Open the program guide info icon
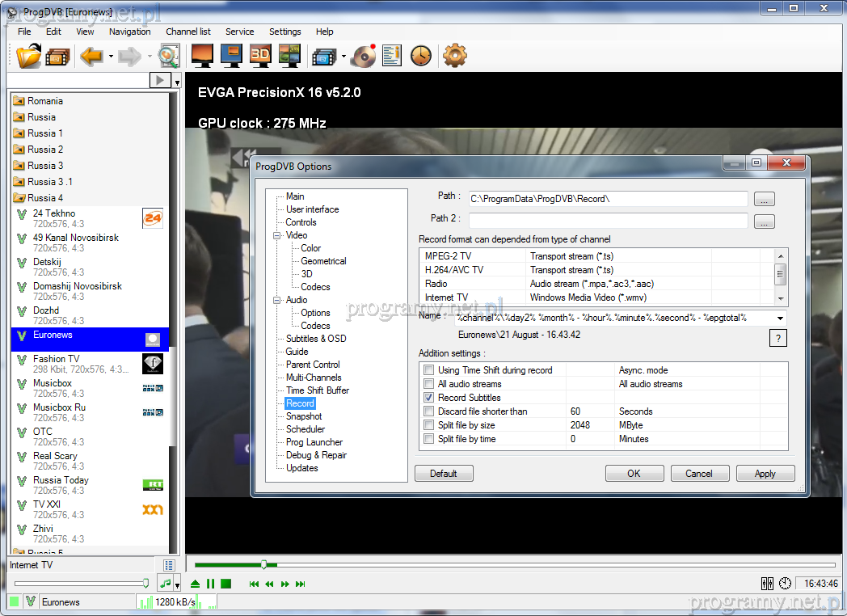 pyautogui.click(x=392, y=56)
